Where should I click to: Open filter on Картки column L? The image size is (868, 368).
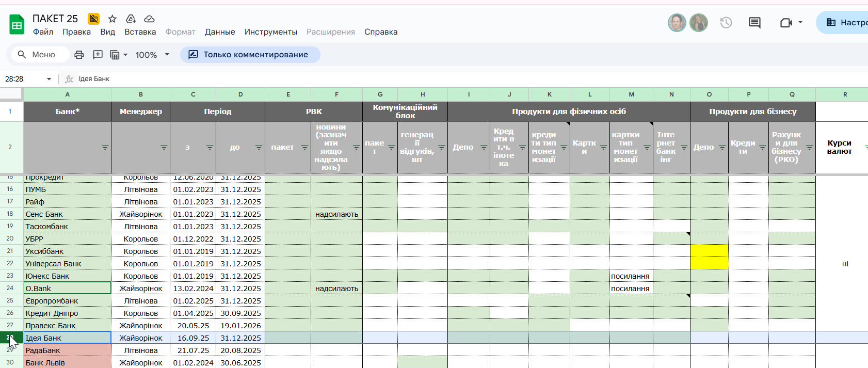click(603, 148)
